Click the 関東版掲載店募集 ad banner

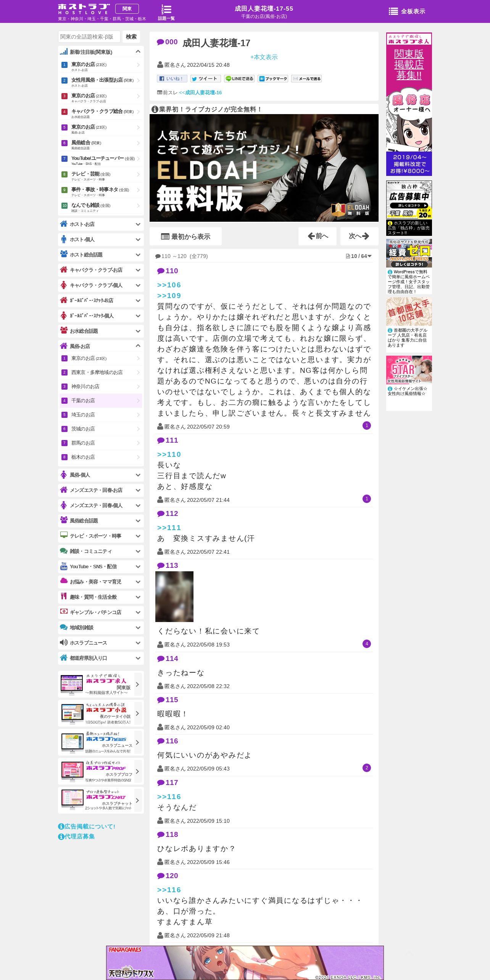tap(409, 104)
